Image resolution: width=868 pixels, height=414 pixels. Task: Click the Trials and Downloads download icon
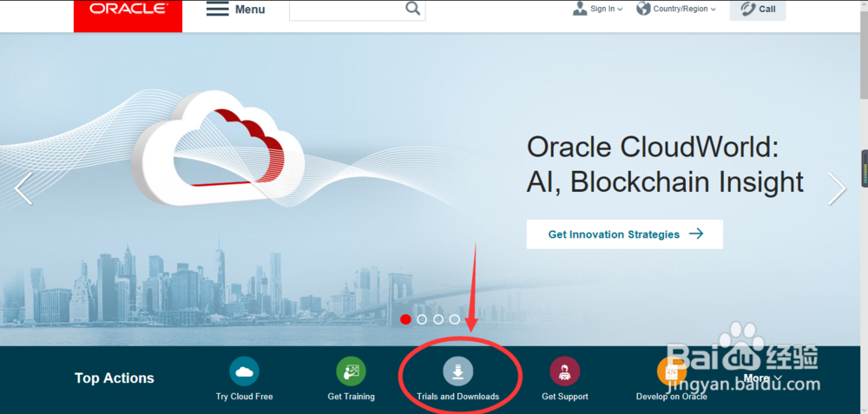[x=457, y=371]
